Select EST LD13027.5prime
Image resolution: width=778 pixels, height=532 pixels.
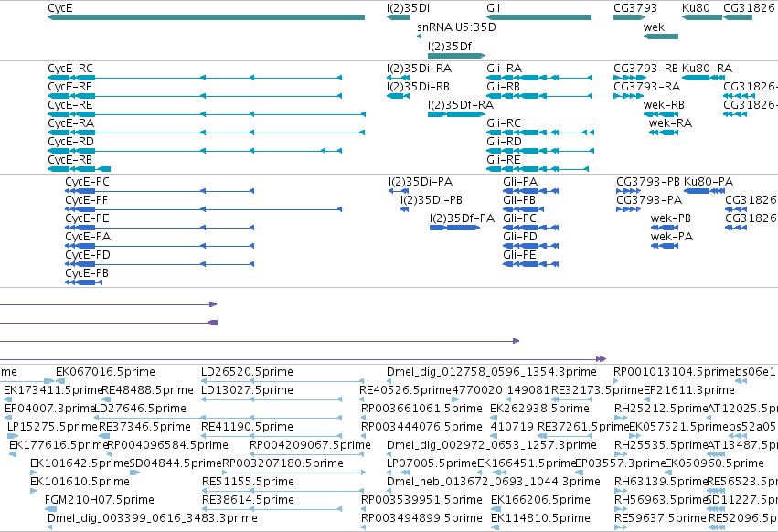point(272,399)
